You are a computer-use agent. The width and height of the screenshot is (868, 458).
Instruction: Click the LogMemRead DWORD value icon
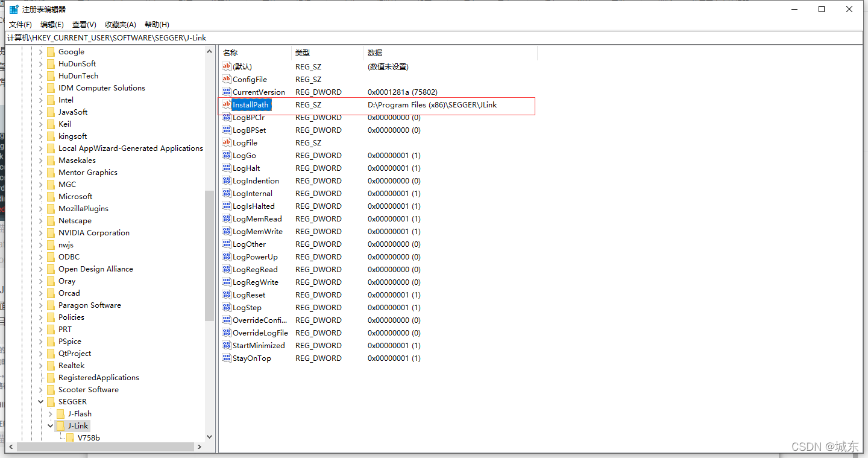point(227,218)
